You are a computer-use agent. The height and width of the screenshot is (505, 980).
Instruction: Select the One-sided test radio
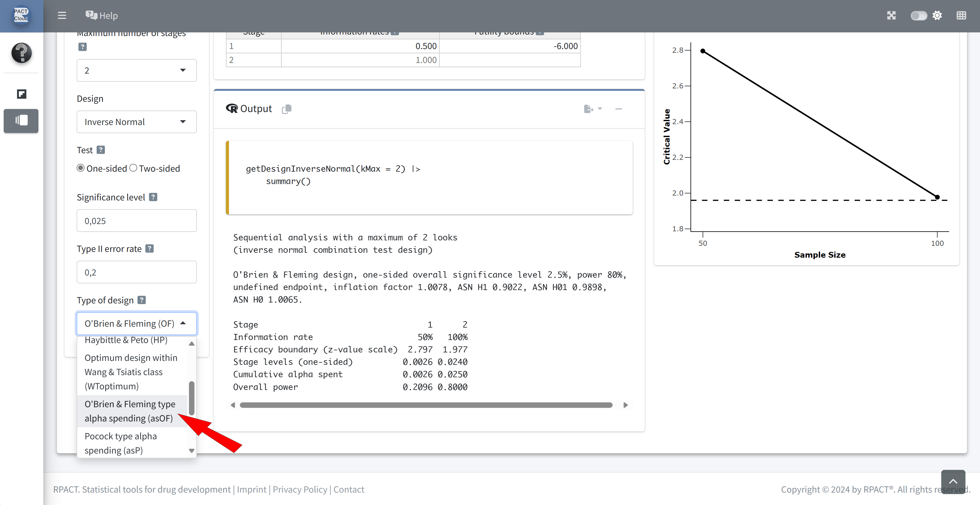click(81, 168)
